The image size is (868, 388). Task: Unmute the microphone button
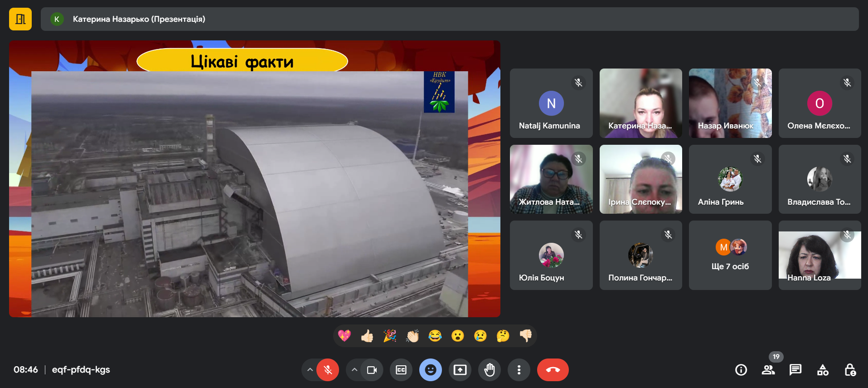(x=328, y=370)
